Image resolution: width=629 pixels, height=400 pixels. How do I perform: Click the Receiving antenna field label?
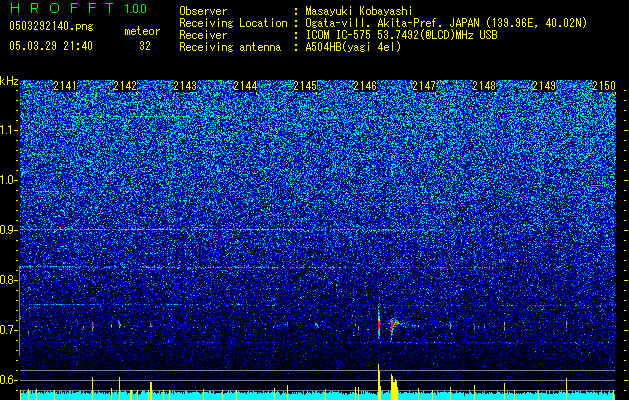[230, 47]
